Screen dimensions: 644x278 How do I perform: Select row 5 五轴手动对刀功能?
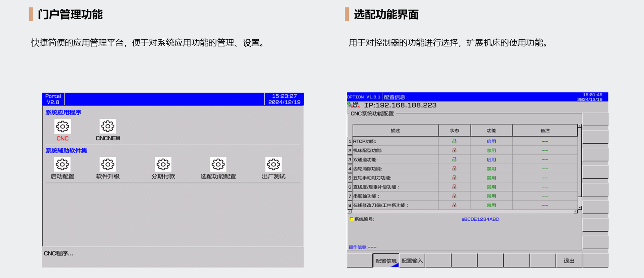(372, 178)
